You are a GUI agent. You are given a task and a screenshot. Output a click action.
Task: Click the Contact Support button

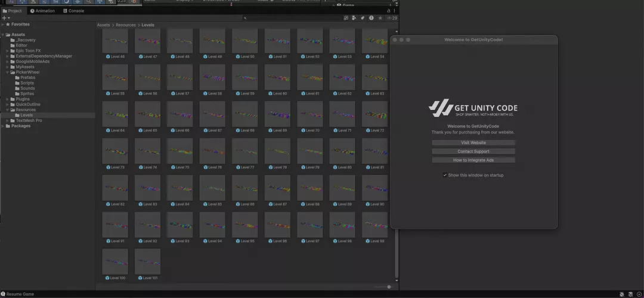(473, 151)
